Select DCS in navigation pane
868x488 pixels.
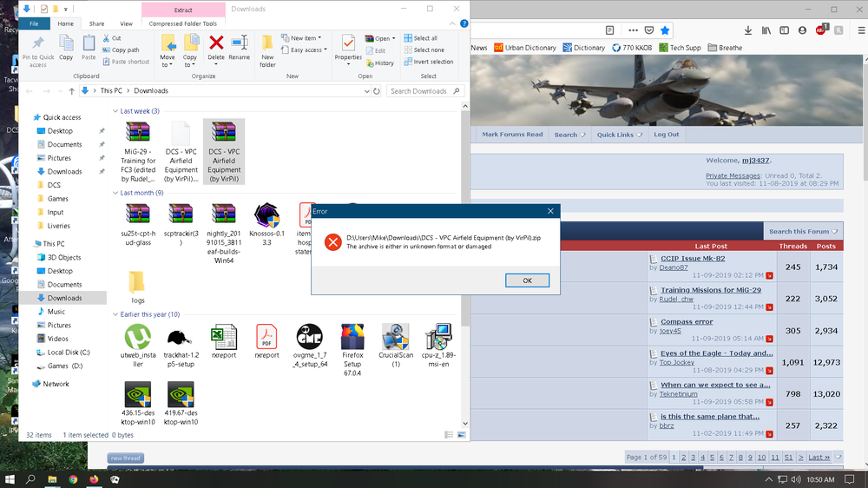pos(54,185)
